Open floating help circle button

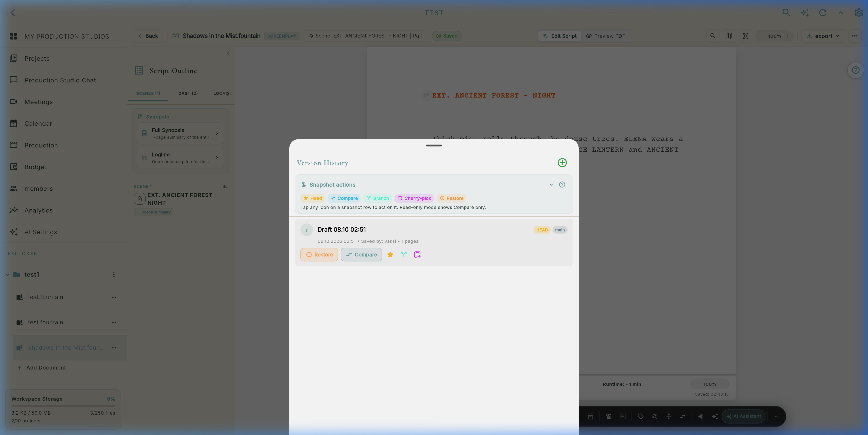click(856, 70)
